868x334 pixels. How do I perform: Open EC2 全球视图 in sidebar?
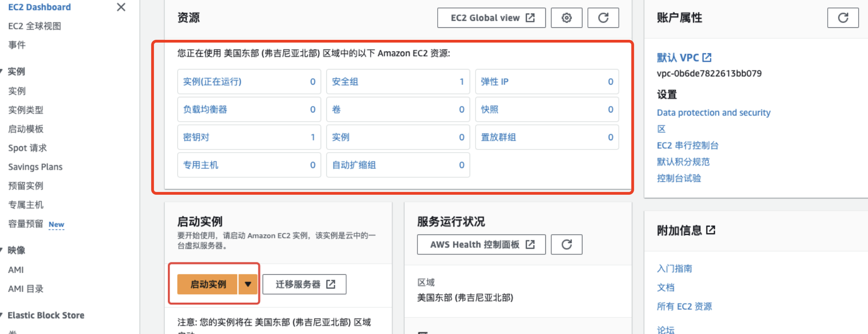[x=35, y=26]
